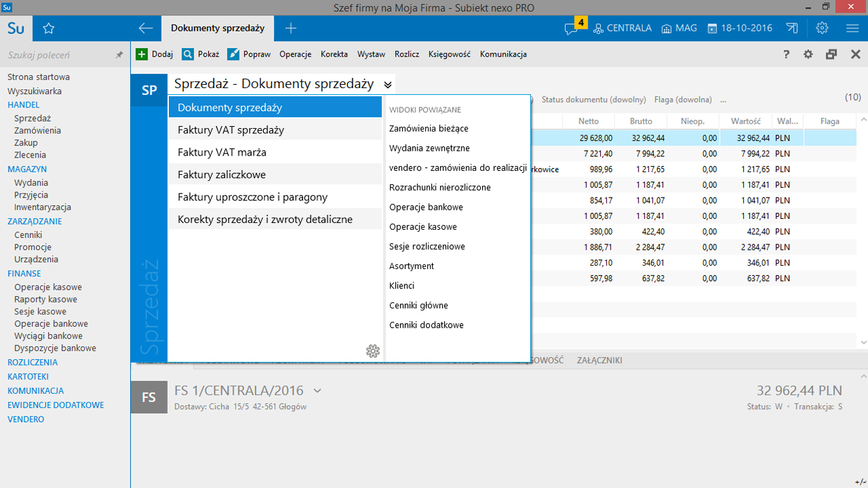Click Brutto value 7 994,22

coord(647,154)
